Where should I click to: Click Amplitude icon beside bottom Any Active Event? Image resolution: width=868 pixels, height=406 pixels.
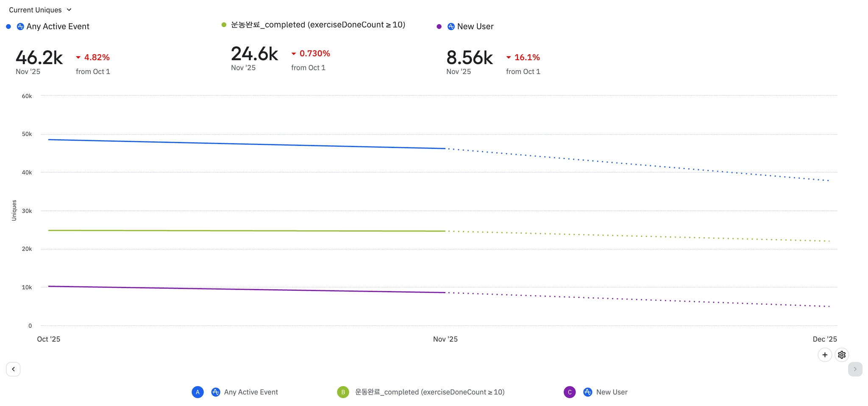point(216,392)
